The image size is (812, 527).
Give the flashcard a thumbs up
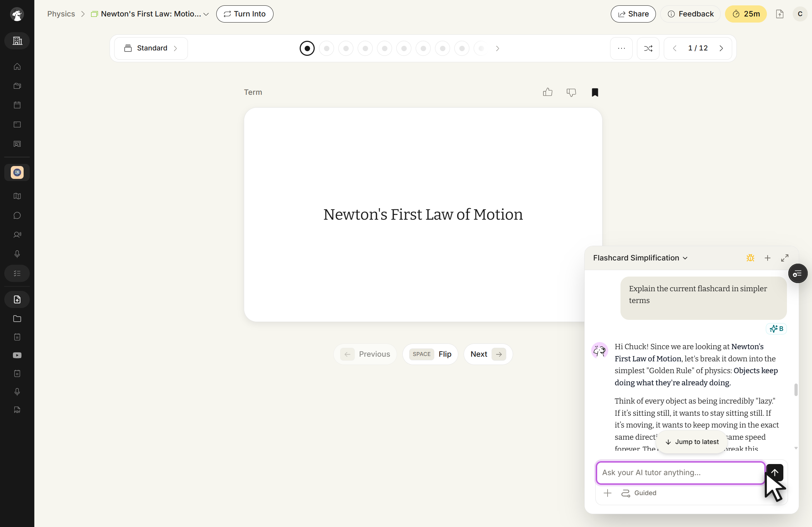[x=547, y=92]
